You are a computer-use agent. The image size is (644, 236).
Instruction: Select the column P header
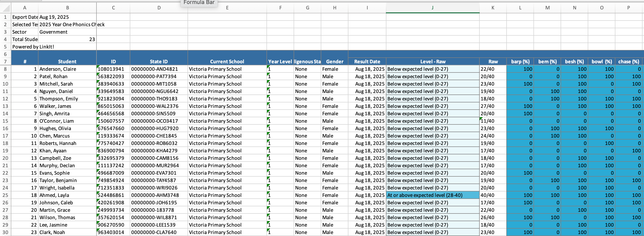point(628,8)
